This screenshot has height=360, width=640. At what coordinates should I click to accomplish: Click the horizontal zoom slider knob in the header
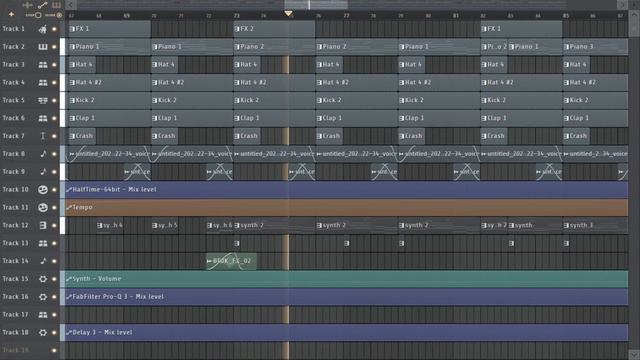(x=38, y=15)
